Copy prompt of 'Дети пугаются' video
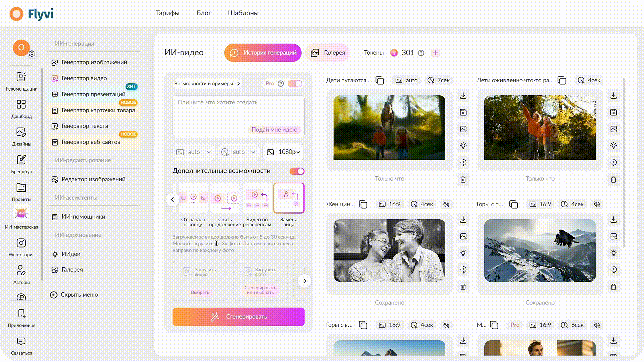The width and height of the screenshot is (644, 362). tap(380, 81)
